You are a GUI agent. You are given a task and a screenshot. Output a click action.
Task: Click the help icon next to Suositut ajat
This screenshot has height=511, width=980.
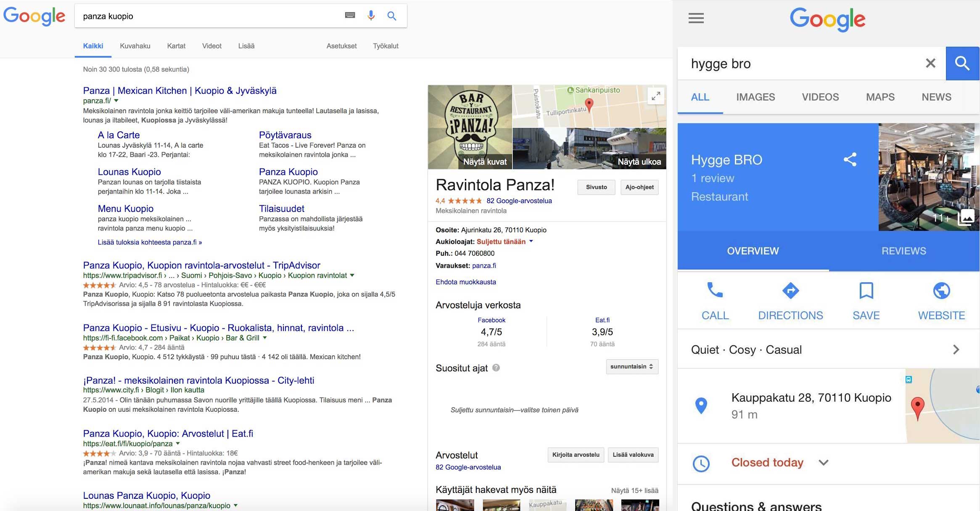click(x=496, y=368)
